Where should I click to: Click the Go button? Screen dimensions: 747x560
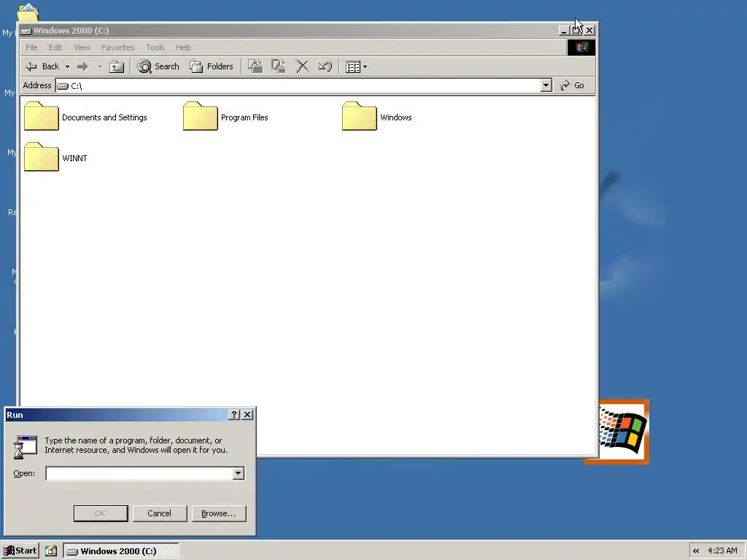click(573, 86)
